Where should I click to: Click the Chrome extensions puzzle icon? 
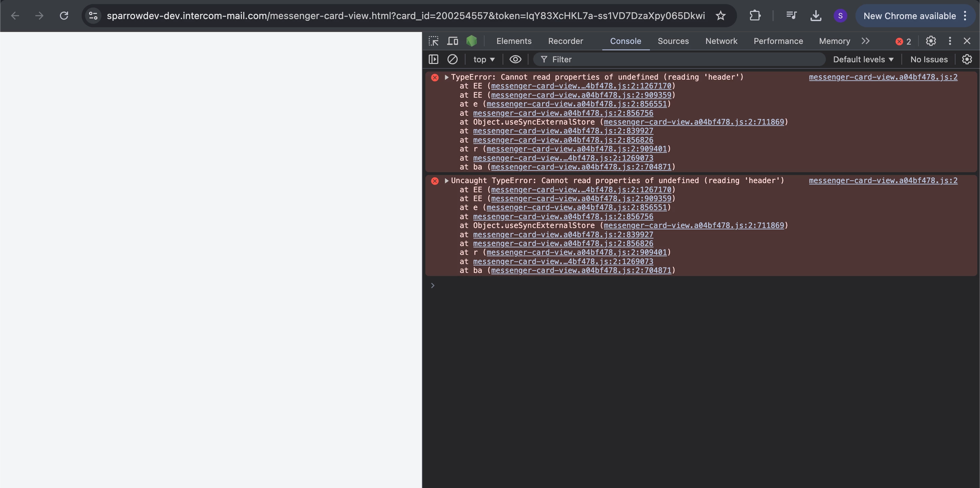tap(755, 16)
